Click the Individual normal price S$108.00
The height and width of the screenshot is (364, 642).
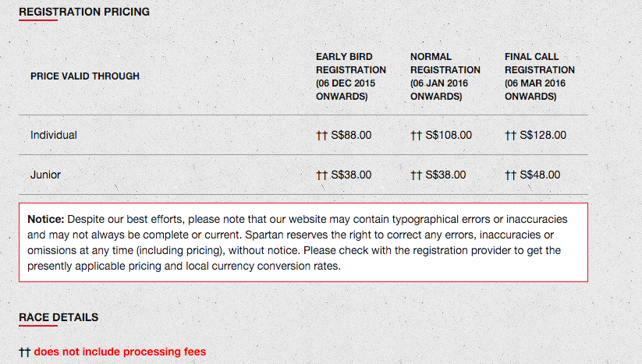coord(449,135)
